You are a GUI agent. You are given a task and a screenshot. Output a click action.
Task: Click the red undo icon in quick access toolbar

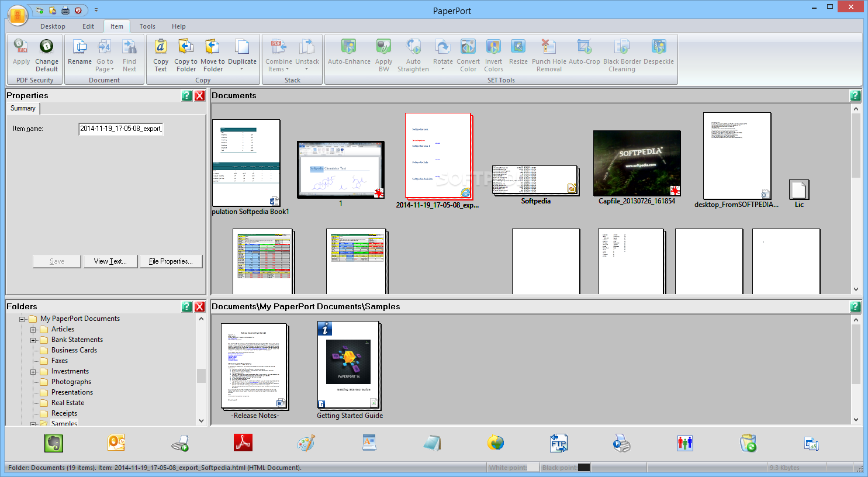(78, 11)
